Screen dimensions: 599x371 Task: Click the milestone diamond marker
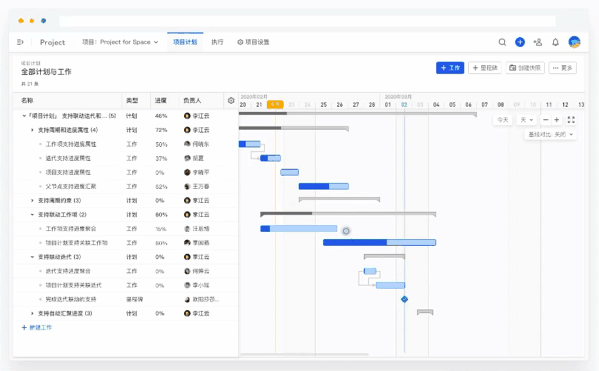coord(405,299)
